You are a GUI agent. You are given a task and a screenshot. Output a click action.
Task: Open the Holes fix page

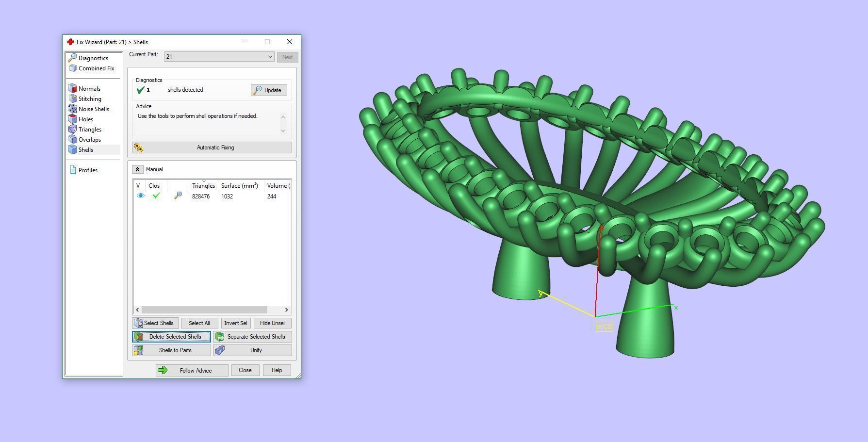click(x=85, y=119)
